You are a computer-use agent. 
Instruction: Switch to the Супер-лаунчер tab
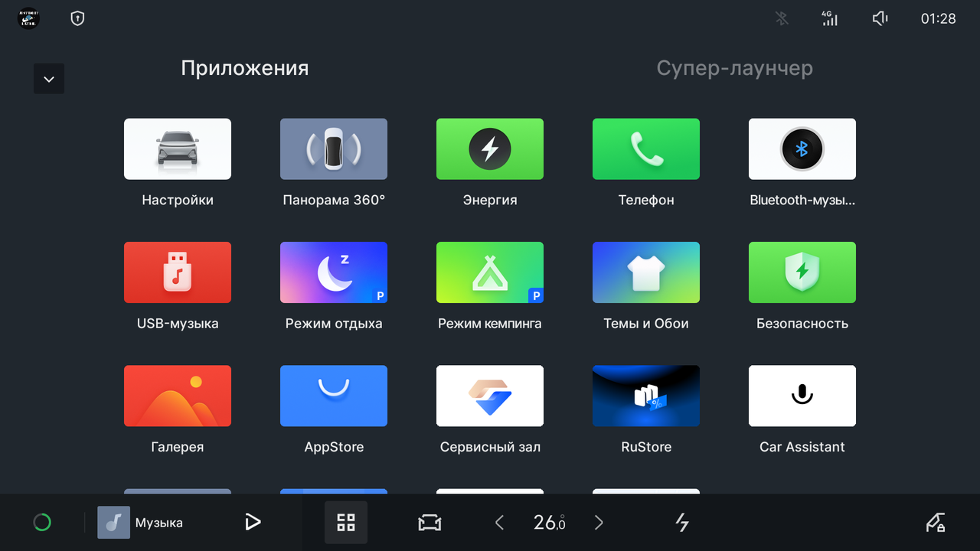(735, 68)
